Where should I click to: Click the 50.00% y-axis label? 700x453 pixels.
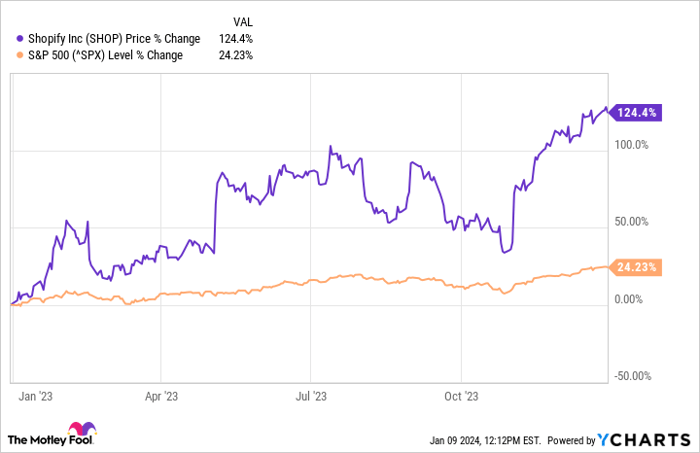631,222
